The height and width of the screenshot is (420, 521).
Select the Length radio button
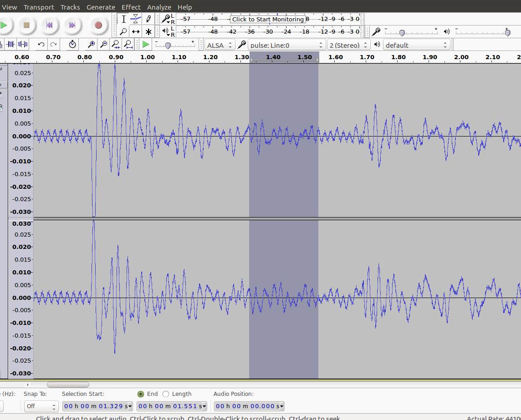pos(166,394)
